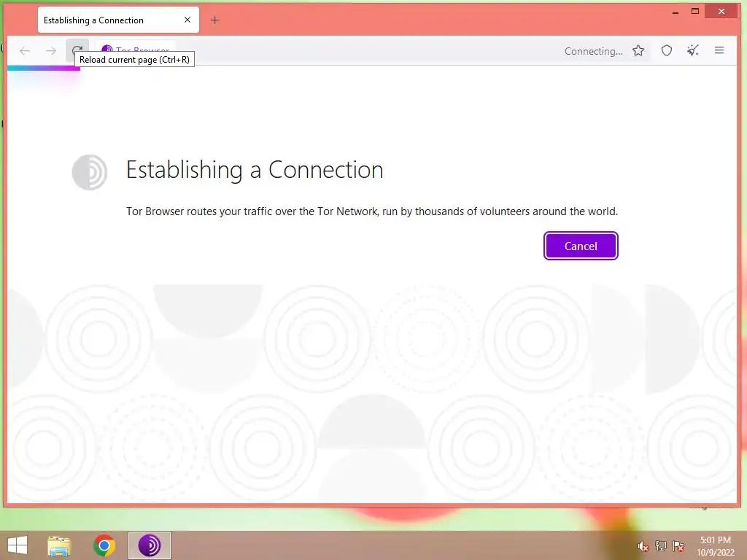747x560 pixels.
Task: Bookmark this page with the star icon
Action: (638, 51)
